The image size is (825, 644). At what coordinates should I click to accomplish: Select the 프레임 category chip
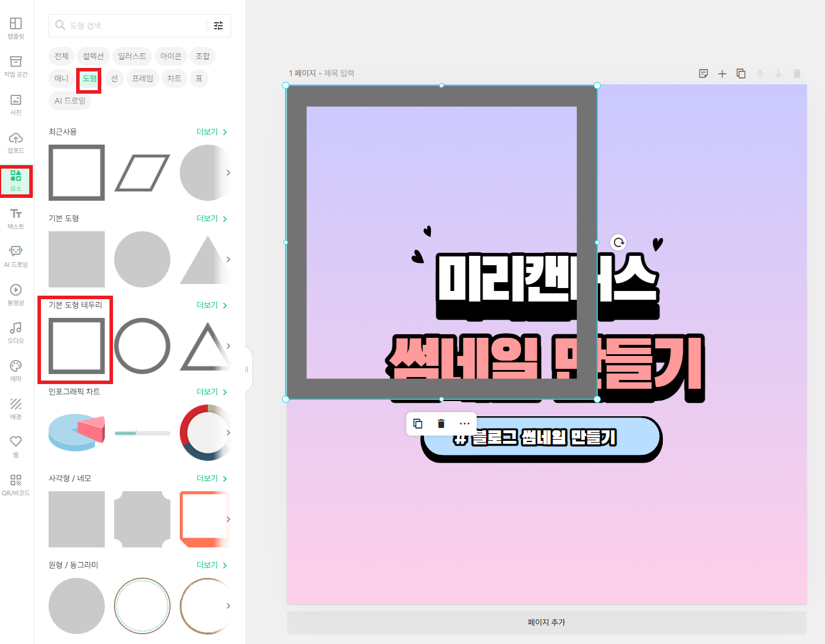[142, 78]
